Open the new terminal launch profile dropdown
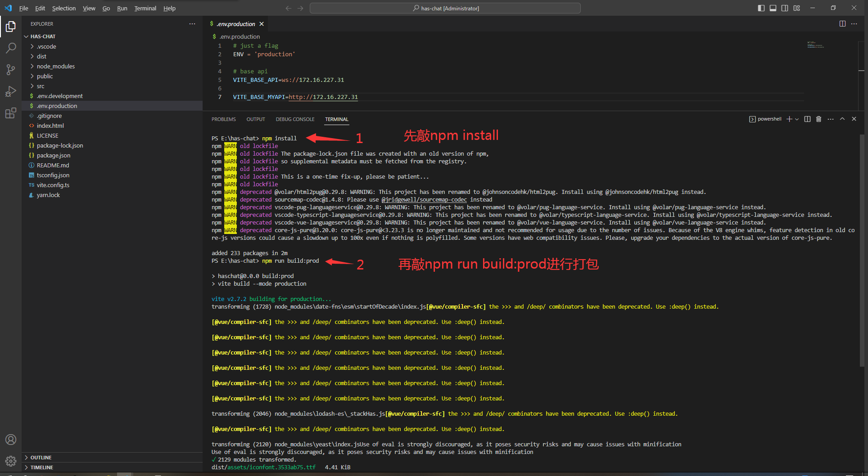The width and height of the screenshot is (868, 476). pos(797,119)
